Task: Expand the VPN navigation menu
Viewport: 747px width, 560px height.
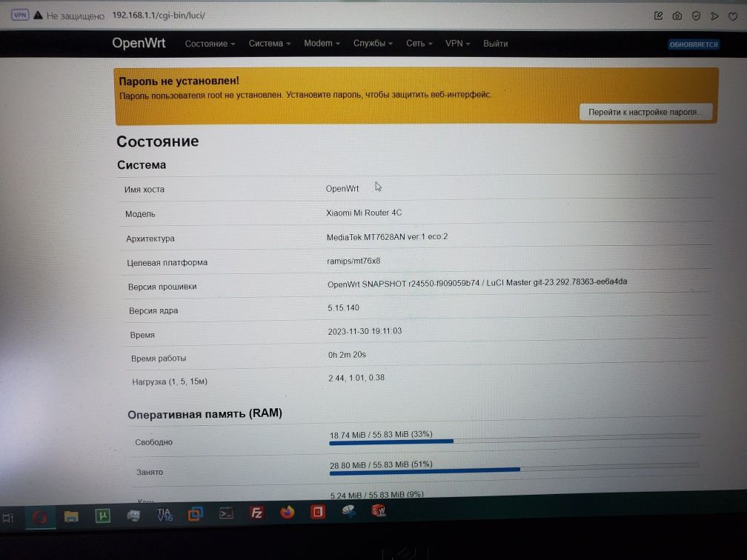Action: [457, 43]
